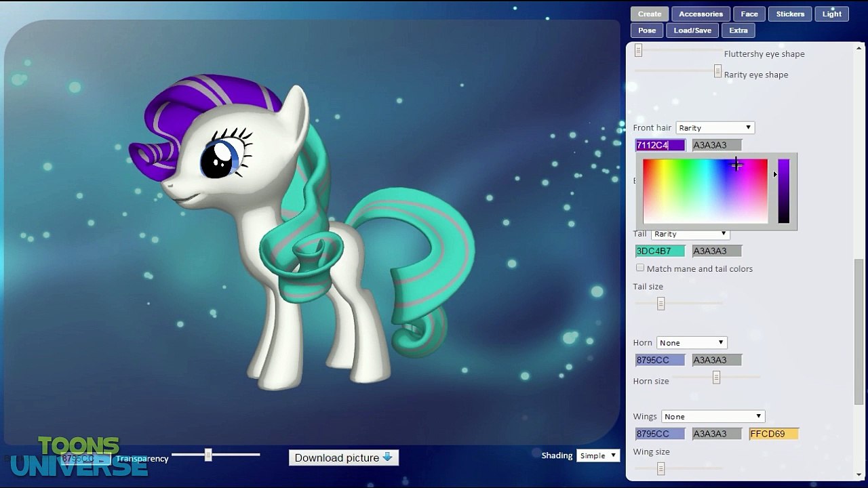
Task: Click the wings color field 8795CC
Action: (x=660, y=434)
